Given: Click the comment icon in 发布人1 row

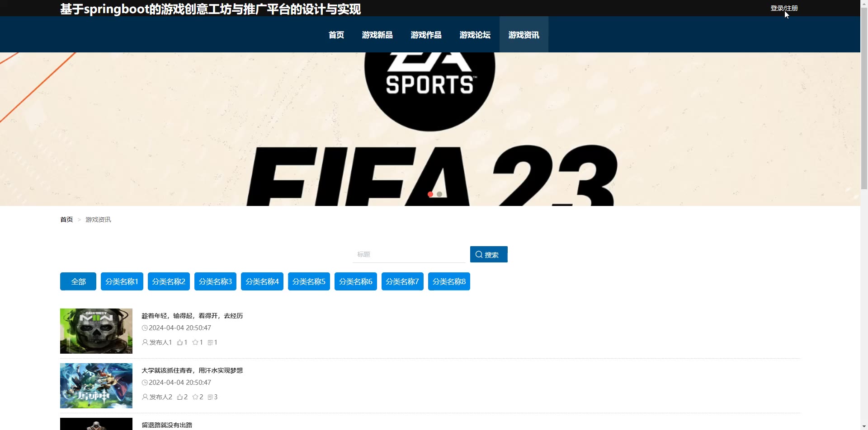Looking at the screenshot, I should click(210, 343).
